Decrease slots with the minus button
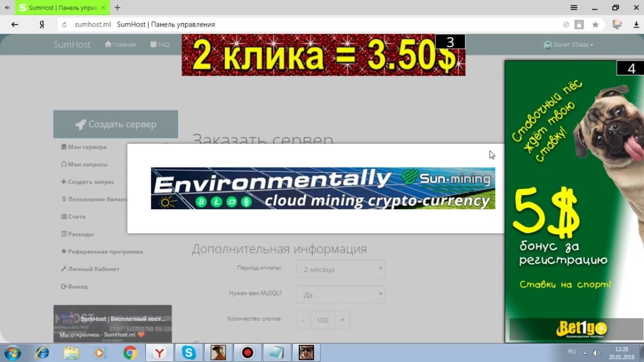This screenshot has height=362, width=644. 303,320
